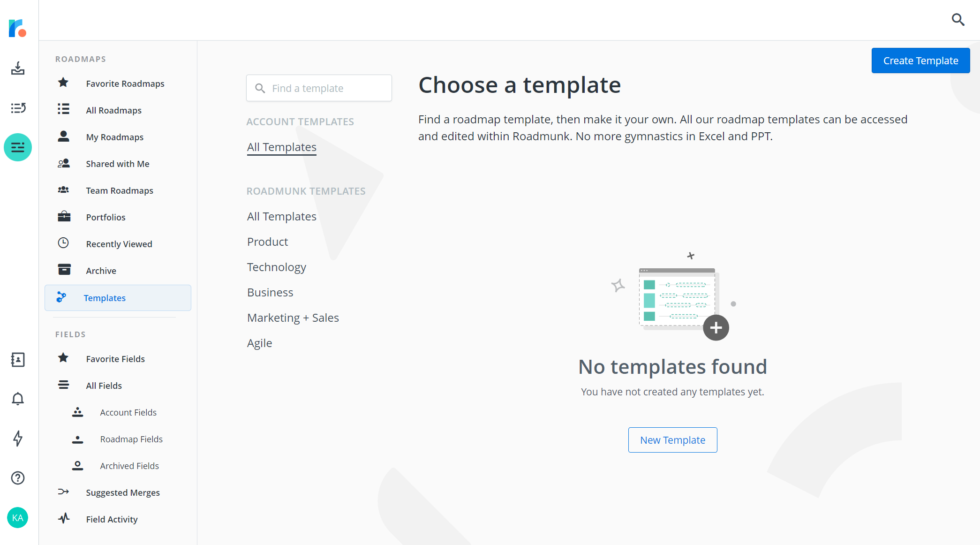Click the Field Activity chart icon

pyautogui.click(x=64, y=519)
